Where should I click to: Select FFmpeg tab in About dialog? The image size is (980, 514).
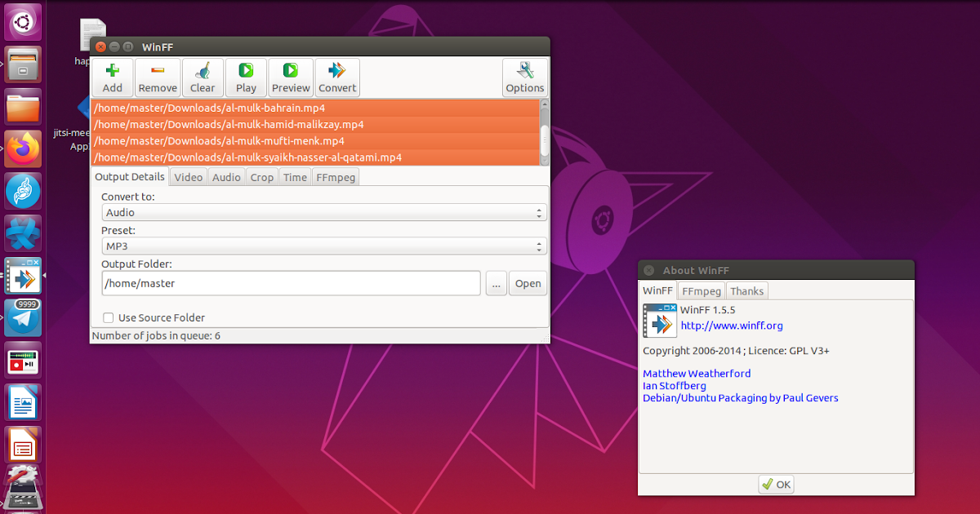(x=702, y=291)
